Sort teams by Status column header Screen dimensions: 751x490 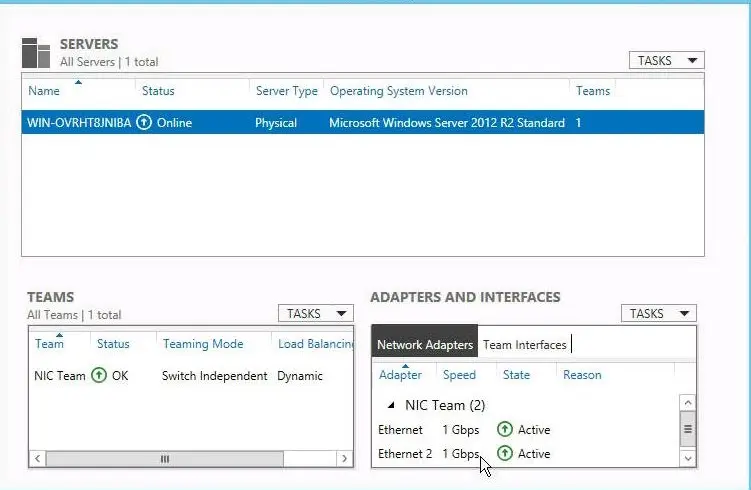(113, 343)
